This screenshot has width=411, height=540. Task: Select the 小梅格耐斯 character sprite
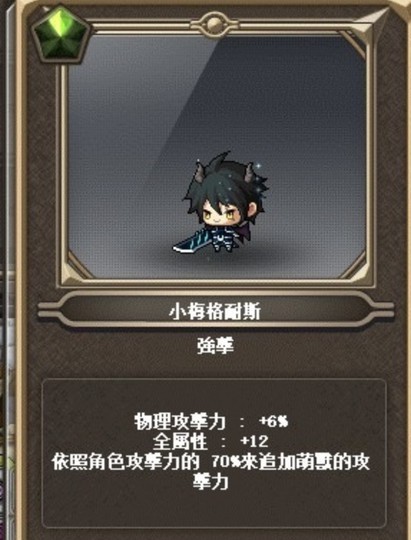click(x=222, y=203)
